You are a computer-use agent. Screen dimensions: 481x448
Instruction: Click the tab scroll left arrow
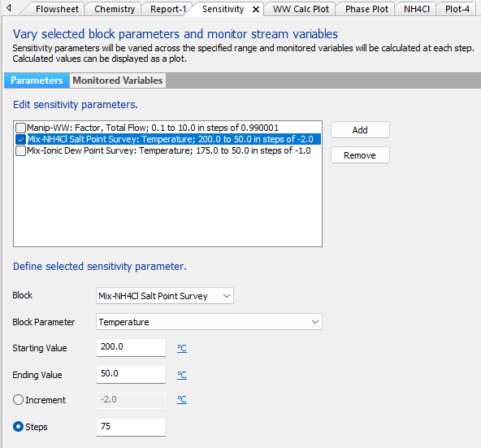[9, 7]
